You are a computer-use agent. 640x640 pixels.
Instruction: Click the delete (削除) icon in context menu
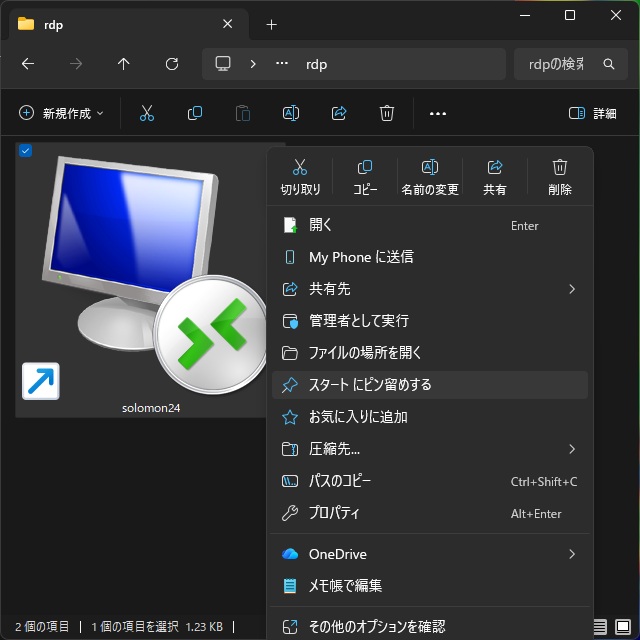coord(560,168)
